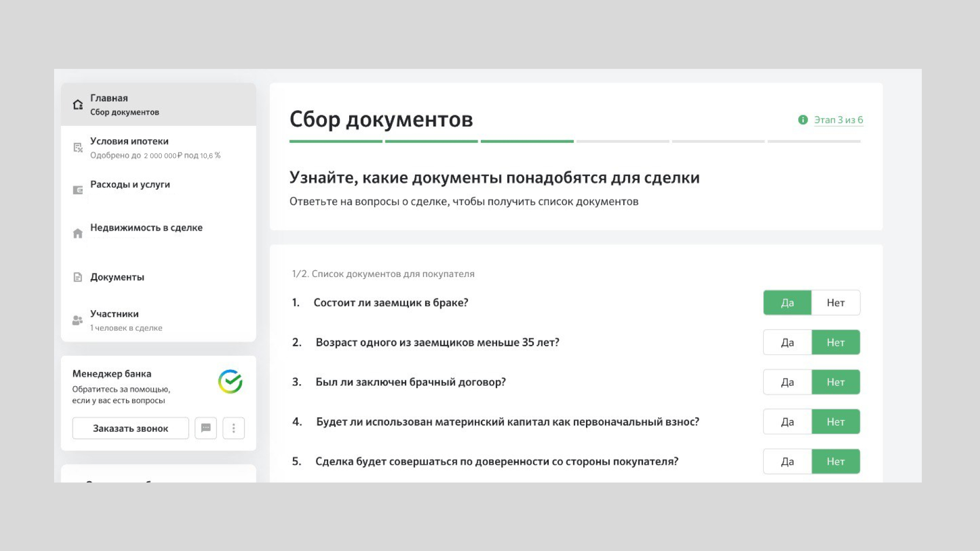Open Недвижимость в сделке section
The image size is (980, 551).
[x=158, y=233]
